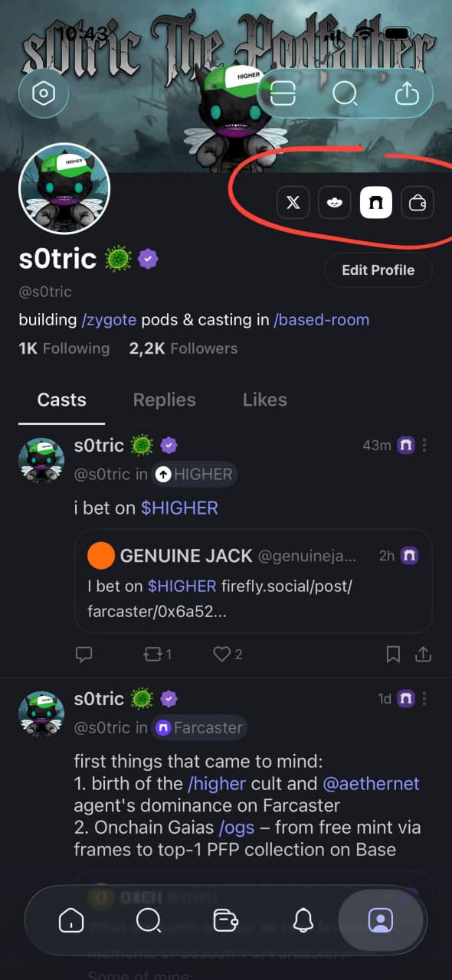Image resolution: width=452 pixels, height=980 pixels.
Task: Tap the share icon in the top bar
Action: point(407,93)
